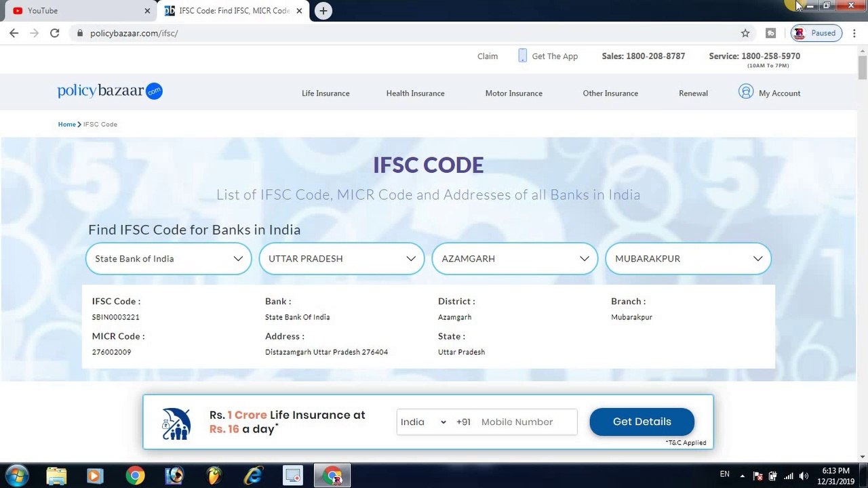Viewport: 868px width, 488px height.
Task: Go back using the browser back arrow
Action: click(14, 33)
